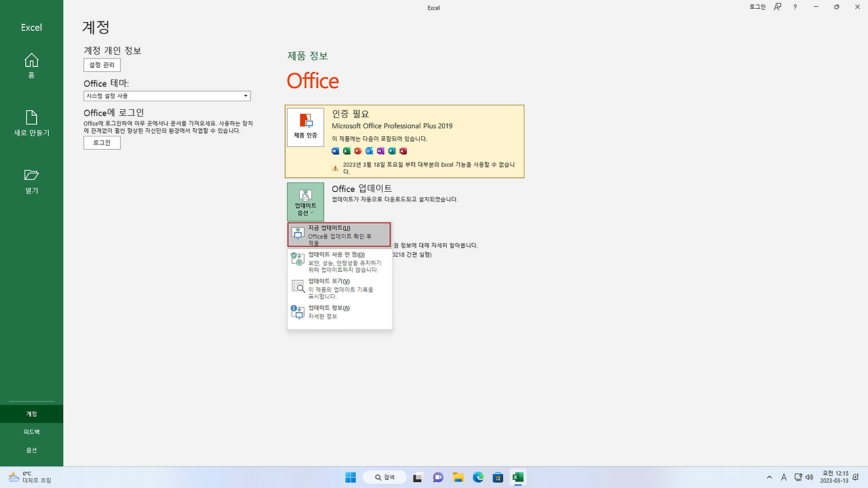Click the PowerPoint app icon in product list
This screenshot has height=488, width=868.
click(358, 150)
